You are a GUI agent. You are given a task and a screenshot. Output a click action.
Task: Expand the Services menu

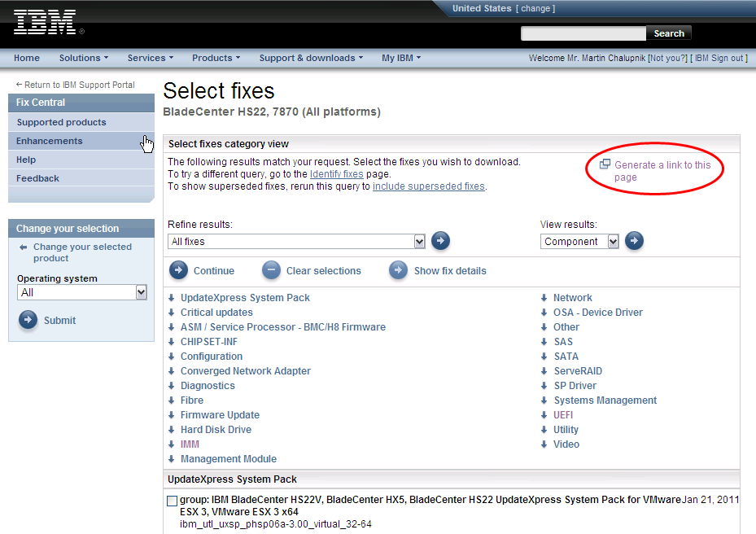(x=150, y=58)
